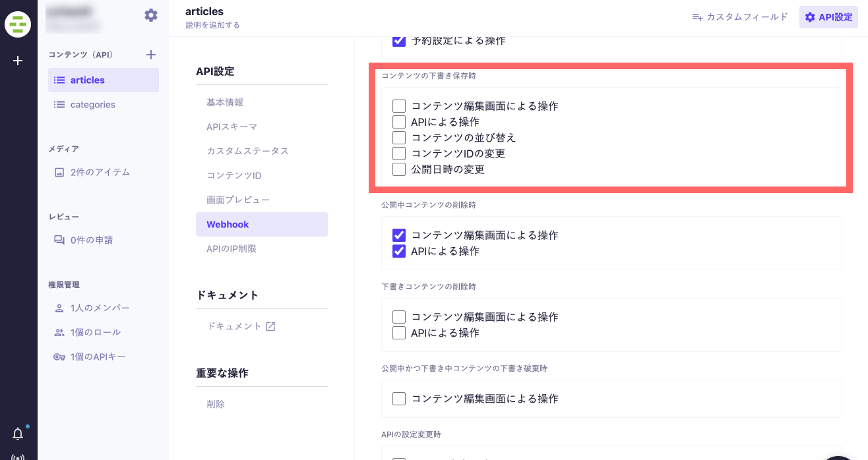Click the list icon beside articles
Image resolution: width=868 pixels, height=460 pixels.
point(59,80)
